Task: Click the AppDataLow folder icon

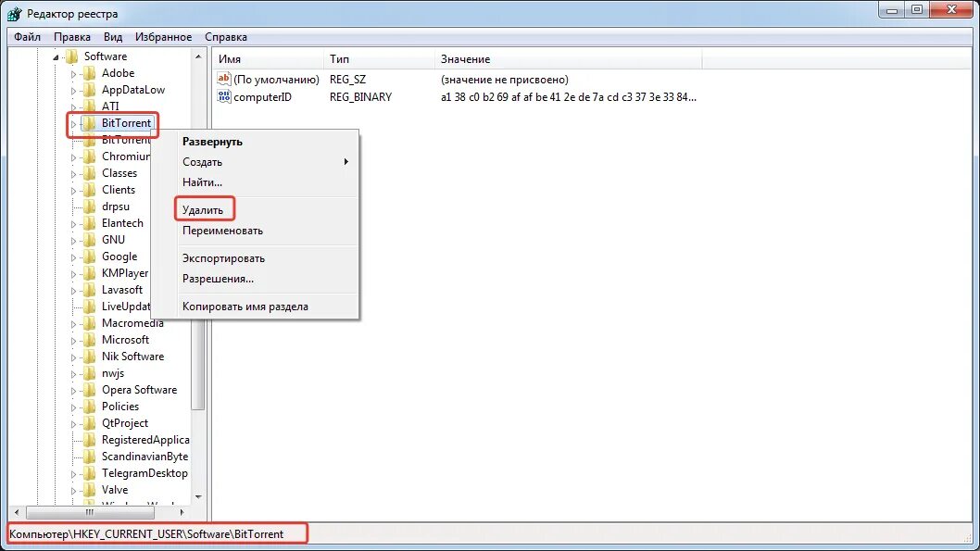Action: coord(89,90)
